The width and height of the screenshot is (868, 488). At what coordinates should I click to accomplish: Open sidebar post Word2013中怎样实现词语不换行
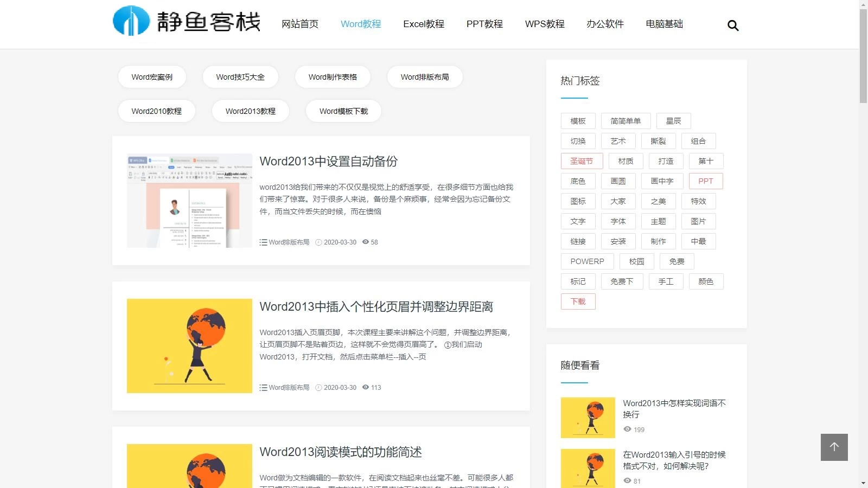[674, 408]
